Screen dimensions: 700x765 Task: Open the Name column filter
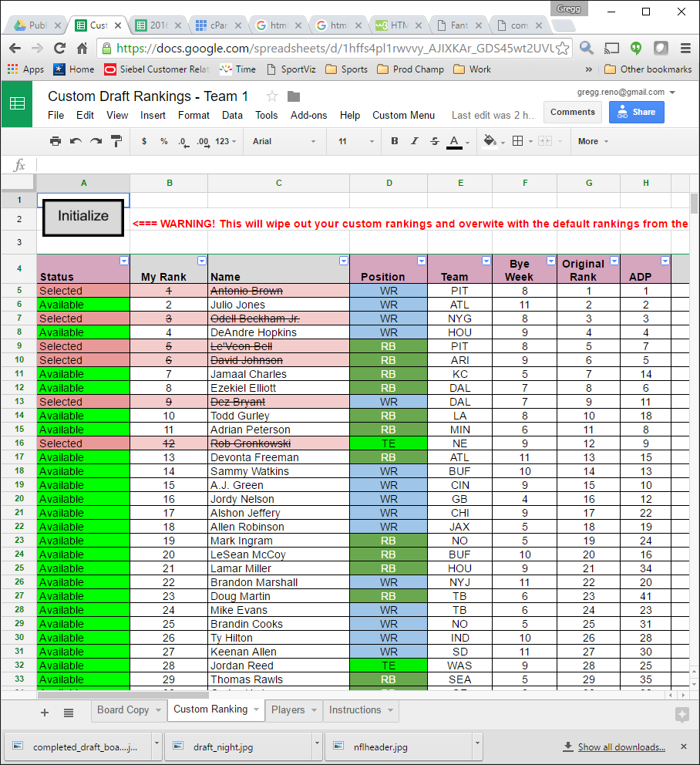pyautogui.click(x=344, y=261)
